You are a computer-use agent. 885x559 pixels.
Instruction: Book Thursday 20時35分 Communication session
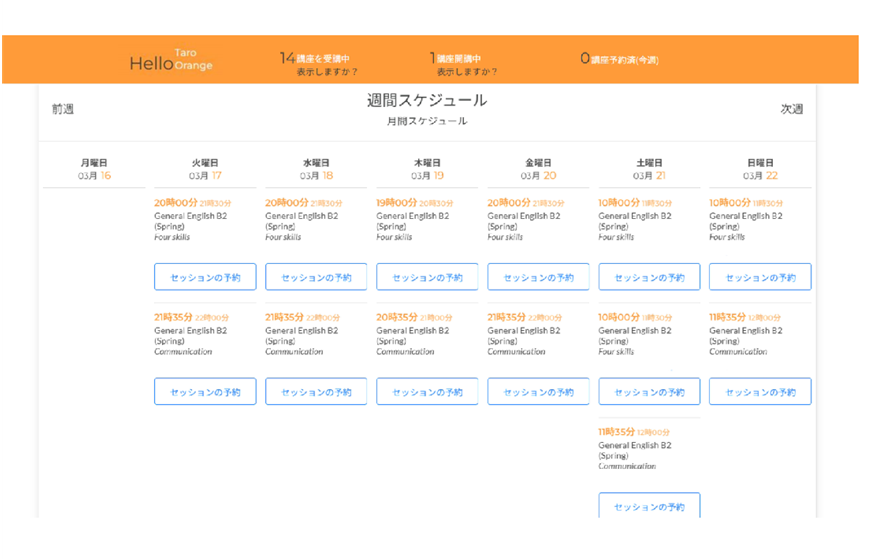[x=427, y=392]
